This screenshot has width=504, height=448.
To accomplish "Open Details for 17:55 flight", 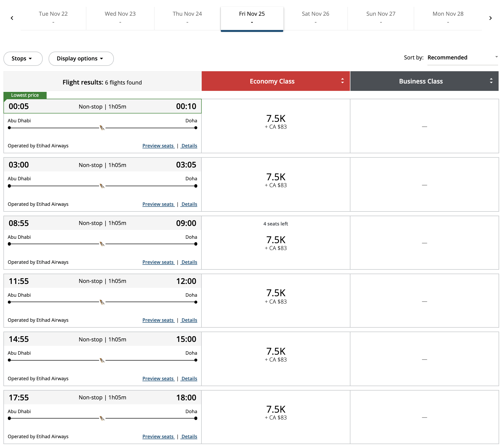I will (x=189, y=436).
